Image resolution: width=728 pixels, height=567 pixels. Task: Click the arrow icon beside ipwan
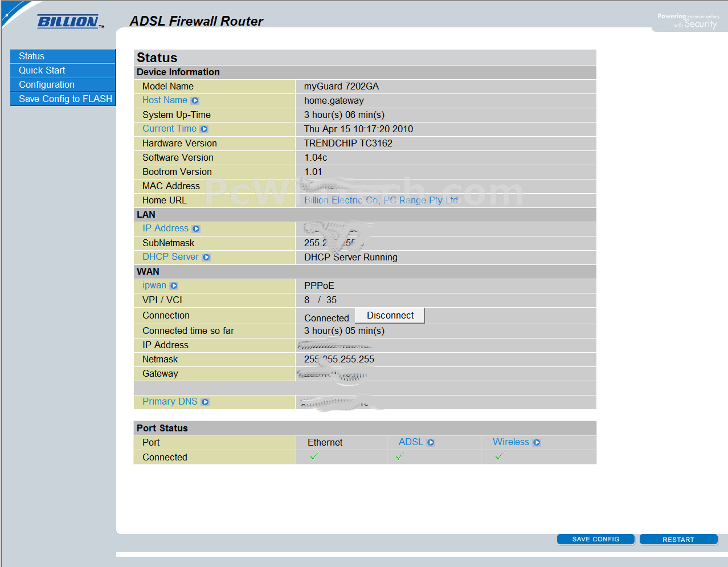point(174,286)
